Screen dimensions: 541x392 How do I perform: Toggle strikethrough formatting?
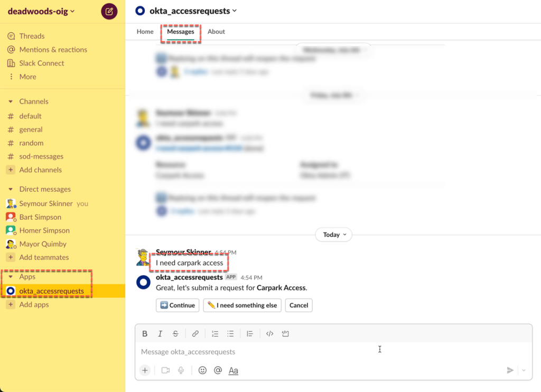175,334
